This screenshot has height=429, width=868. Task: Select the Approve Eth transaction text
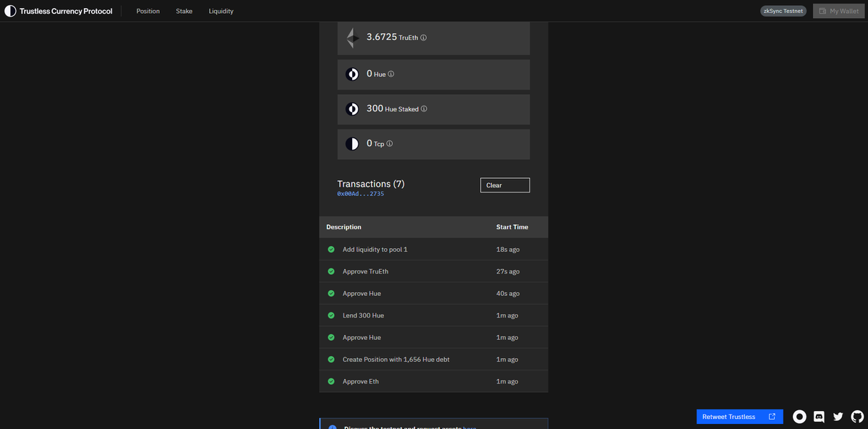click(x=361, y=381)
